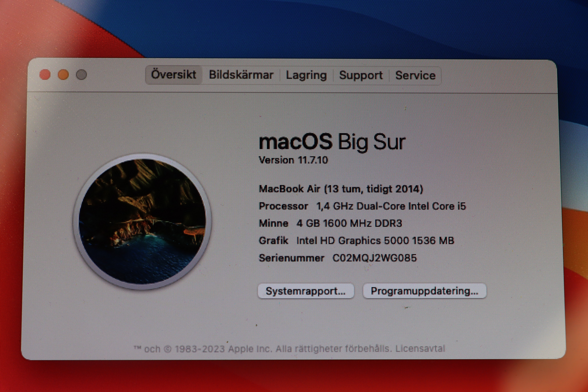
Task: Go to the Support tab
Action: click(361, 75)
